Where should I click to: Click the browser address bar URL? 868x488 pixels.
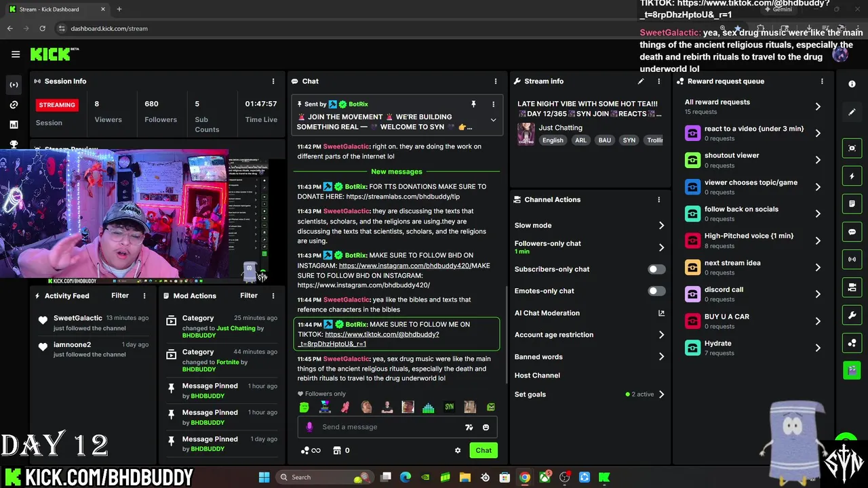109,28
